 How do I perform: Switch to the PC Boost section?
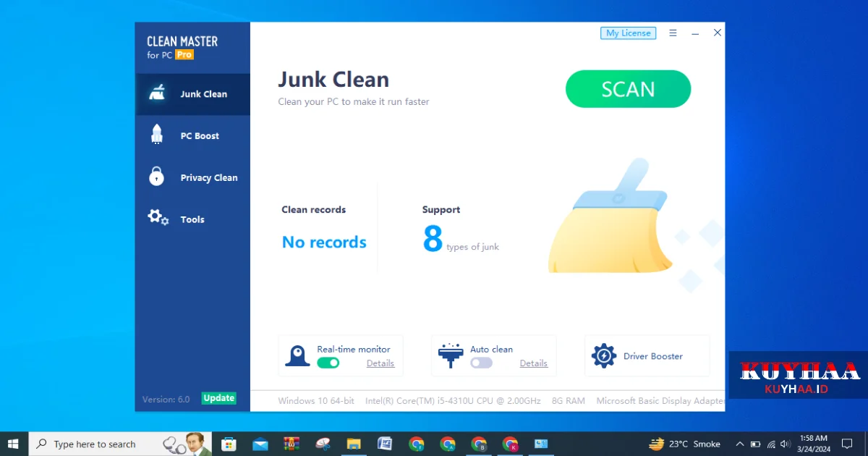192,136
